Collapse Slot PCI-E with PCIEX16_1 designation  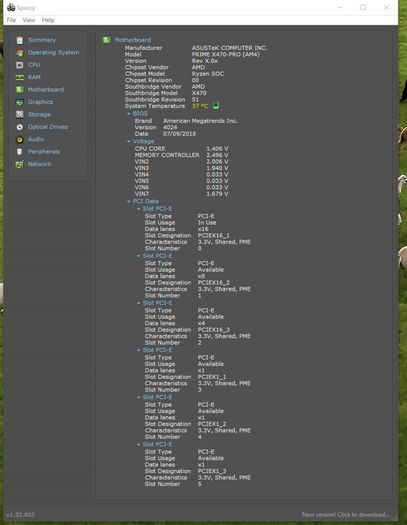click(139, 209)
